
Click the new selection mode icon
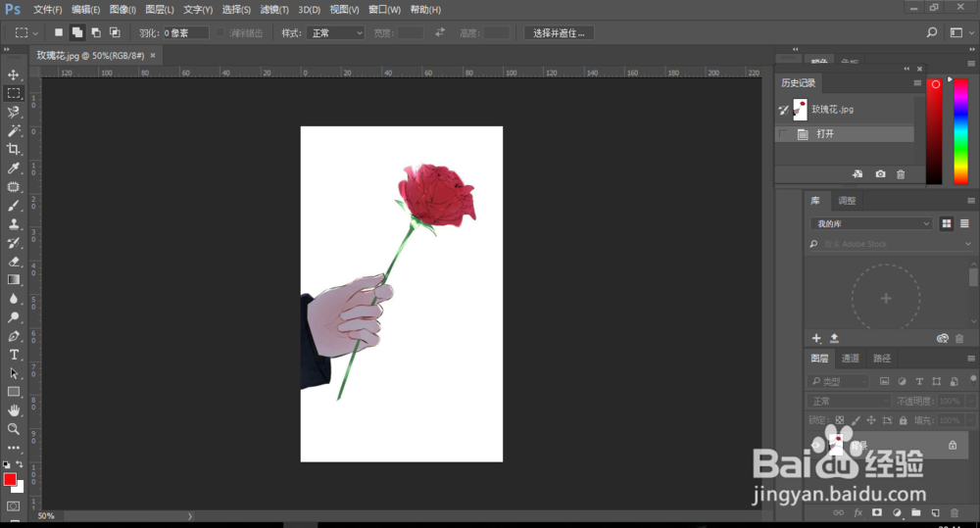(x=58, y=32)
